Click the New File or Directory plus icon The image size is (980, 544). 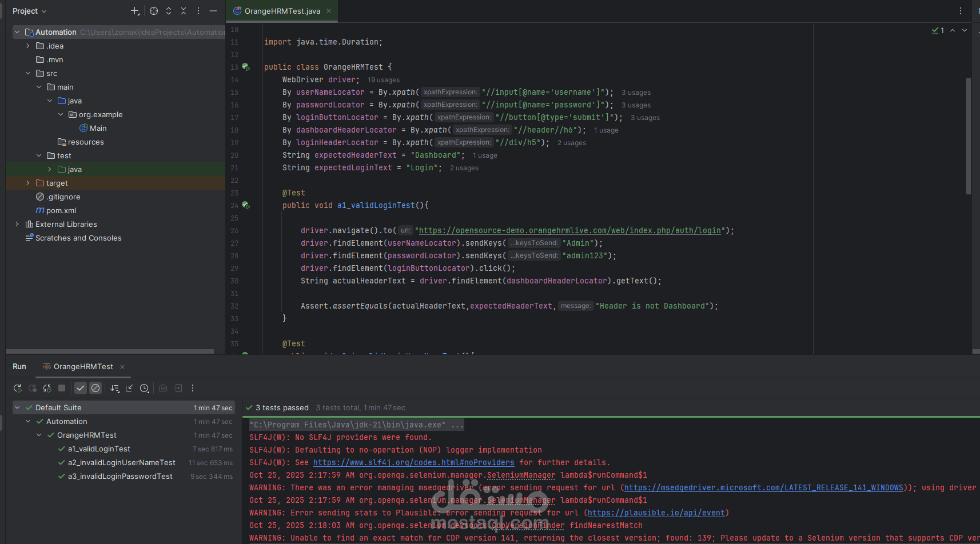(x=135, y=11)
